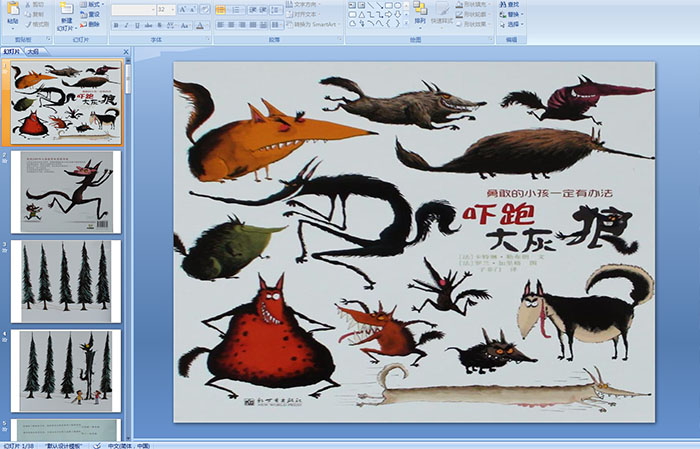Click the Shrink Font icon
Viewport: 700px width, 449px height.
coord(193,9)
